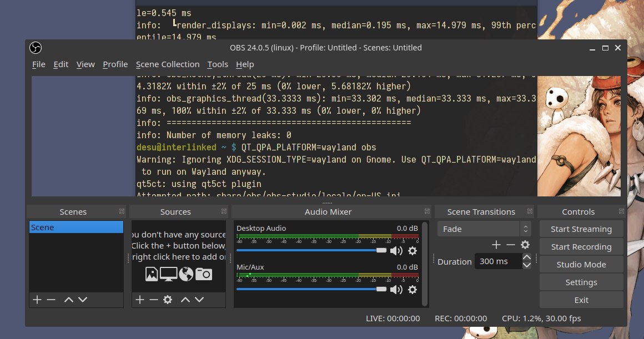This screenshot has height=339, width=644.
Task: Open the Help menu
Action: tap(245, 64)
